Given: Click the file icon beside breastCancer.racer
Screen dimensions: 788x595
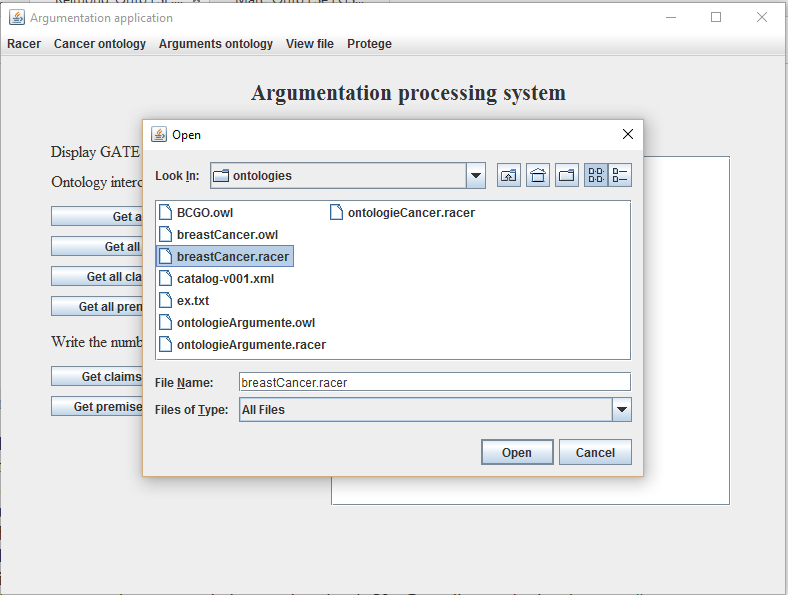Looking at the screenshot, I should 165,257.
